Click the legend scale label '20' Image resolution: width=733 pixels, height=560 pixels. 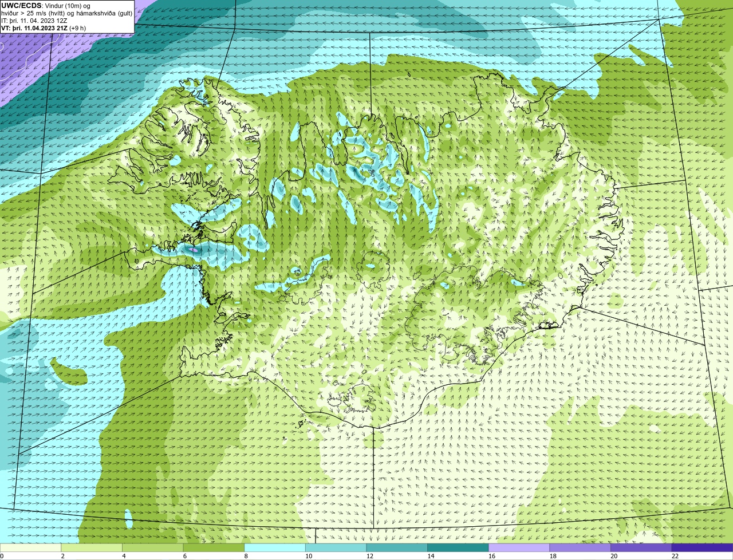coord(614,556)
